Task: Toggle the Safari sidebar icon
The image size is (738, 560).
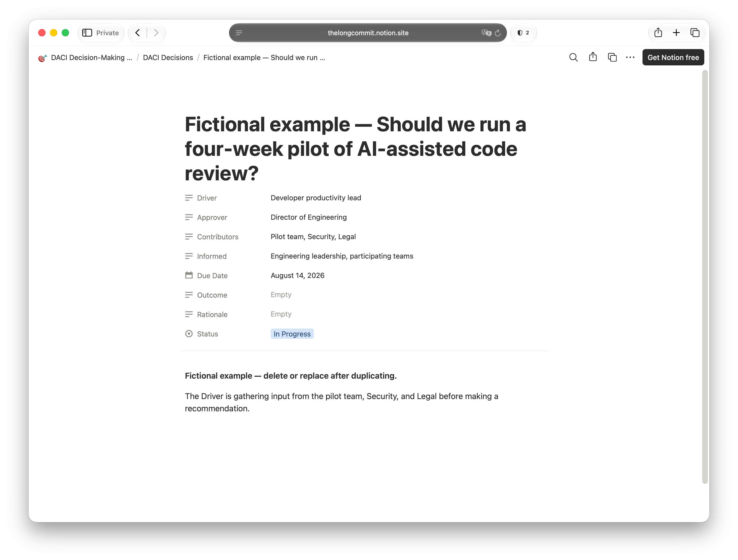Action: 87,33
